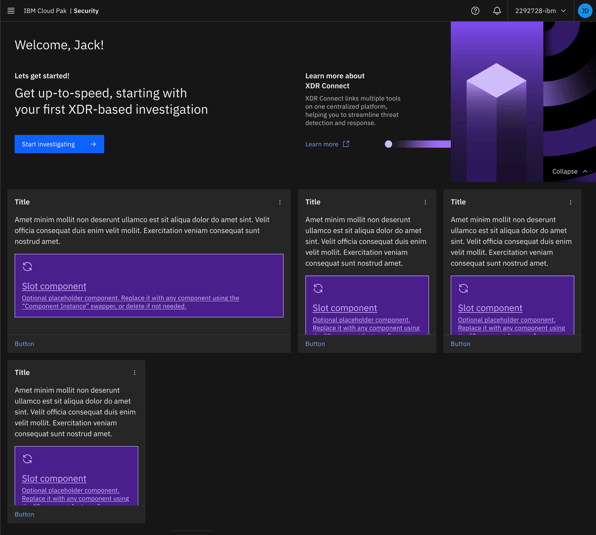
Task: Open Slot component link in middle top card
Action: pyautogui.click(x=345, y=308)
